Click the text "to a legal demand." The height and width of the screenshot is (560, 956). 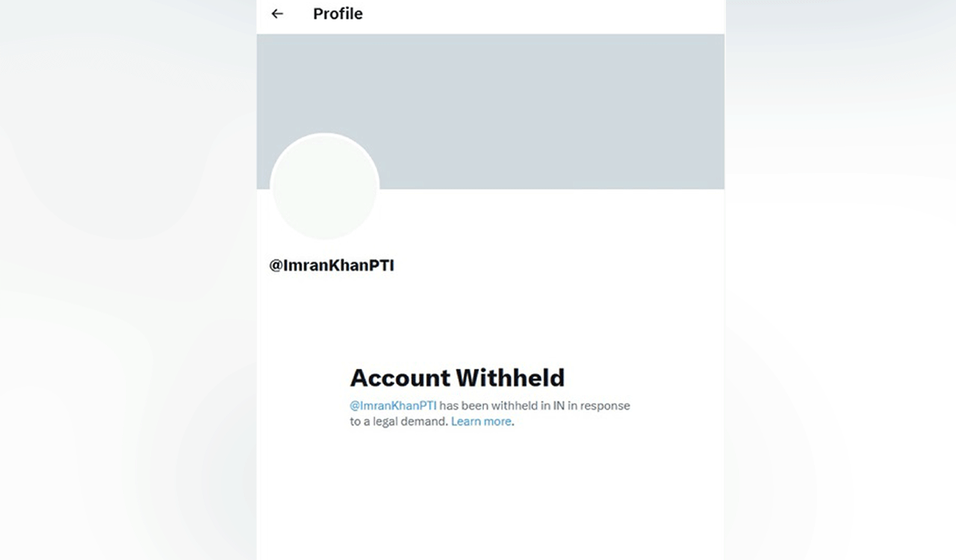pyautogui.click(x=399, y=421)
